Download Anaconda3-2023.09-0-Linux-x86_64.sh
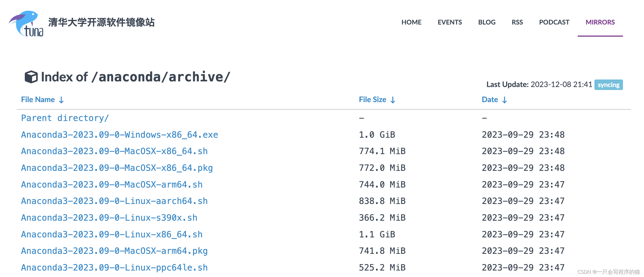Image resolution: width=644 pixels, height=277 pixels. (x=112, y=234)
